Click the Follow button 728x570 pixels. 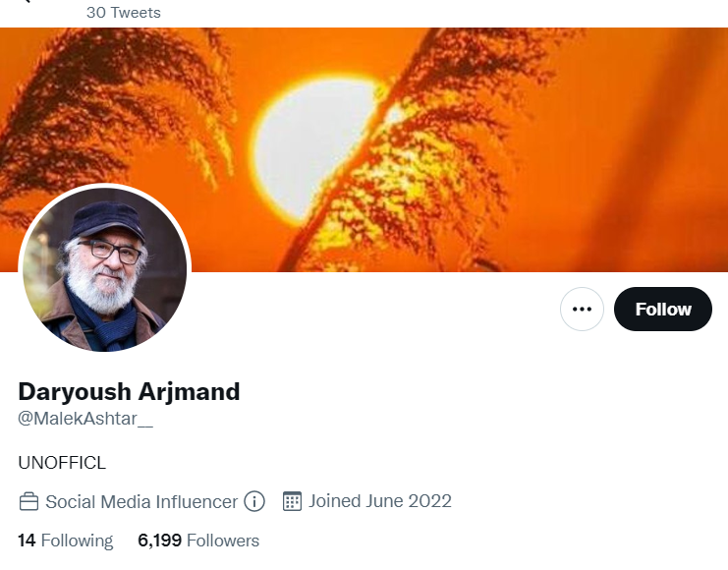point(662,309)
